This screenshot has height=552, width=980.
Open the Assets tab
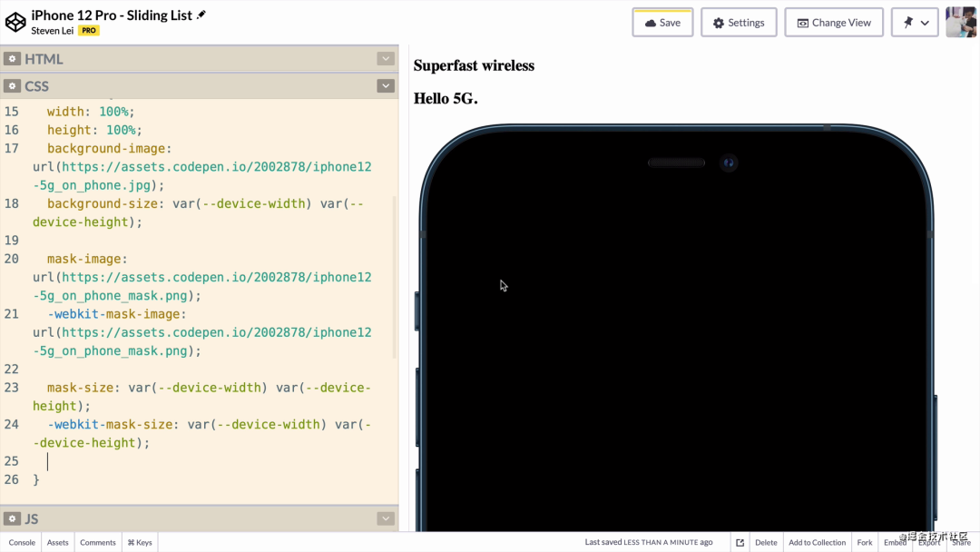(x=57, y=542)
